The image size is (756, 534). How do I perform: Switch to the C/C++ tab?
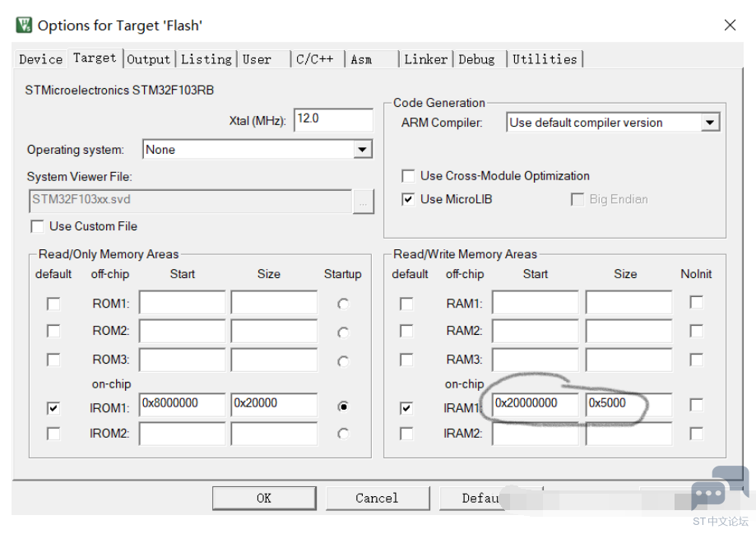[314, 59]
